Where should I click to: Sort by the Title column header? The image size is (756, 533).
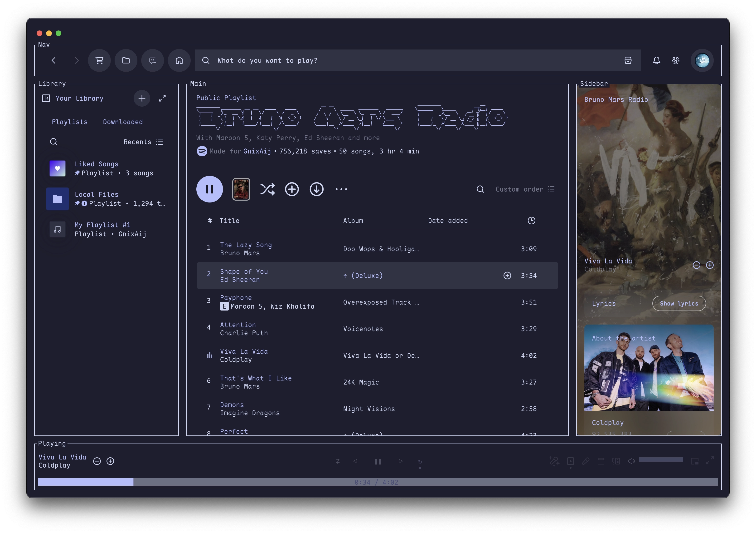229,221
